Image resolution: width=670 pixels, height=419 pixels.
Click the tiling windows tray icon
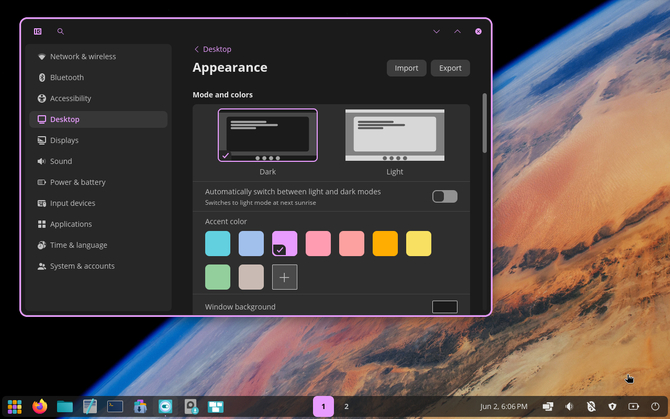tap(548, 406)
